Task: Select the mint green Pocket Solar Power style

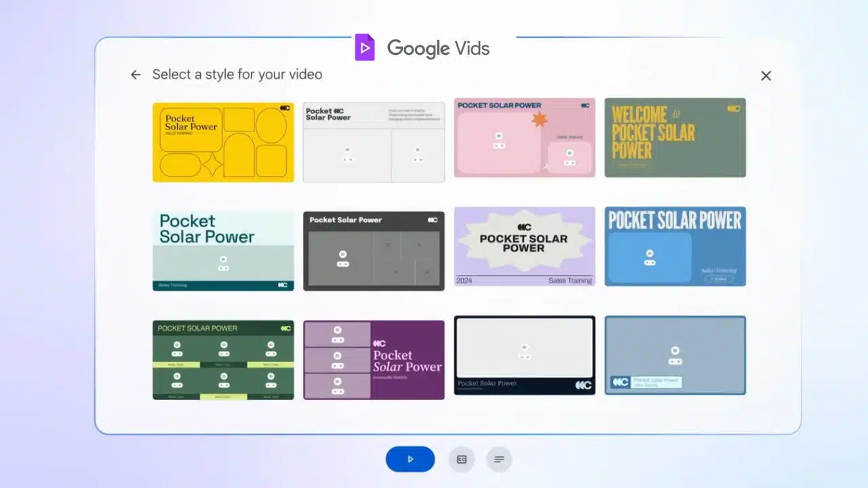Action: (223, 250)
